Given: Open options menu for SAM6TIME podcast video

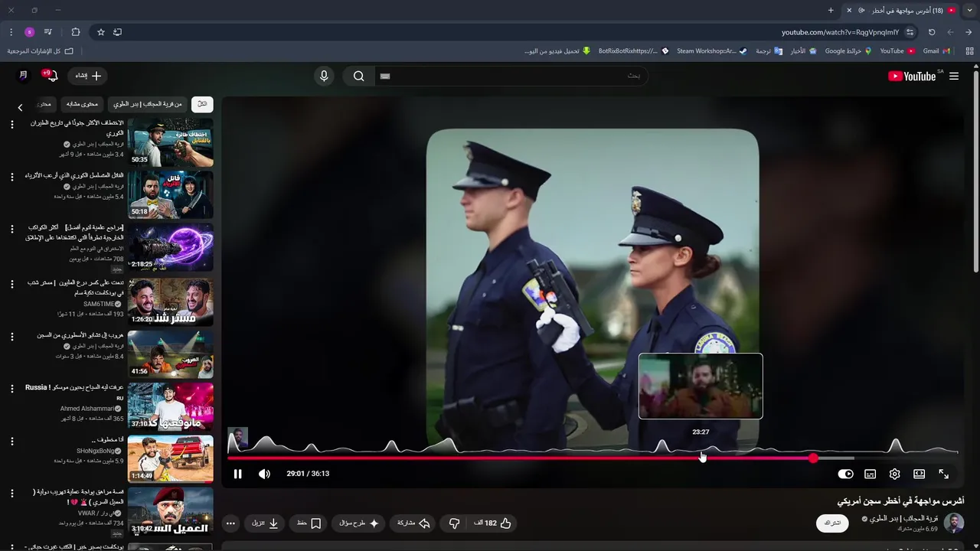Looking at the screenshot, I should coord(11,284).
